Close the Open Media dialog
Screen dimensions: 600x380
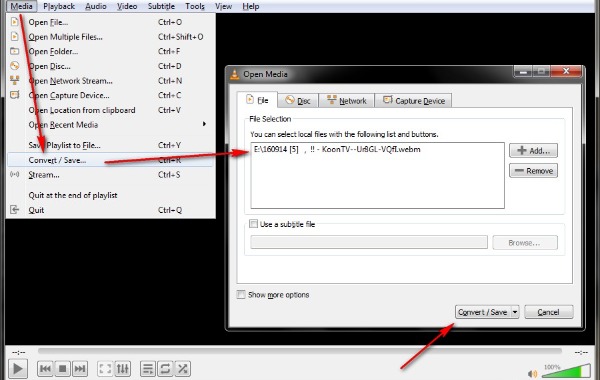point(566,71)
